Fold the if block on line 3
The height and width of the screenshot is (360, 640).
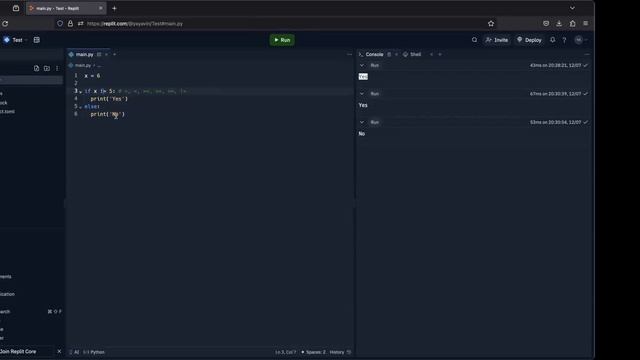pos(80,91)
